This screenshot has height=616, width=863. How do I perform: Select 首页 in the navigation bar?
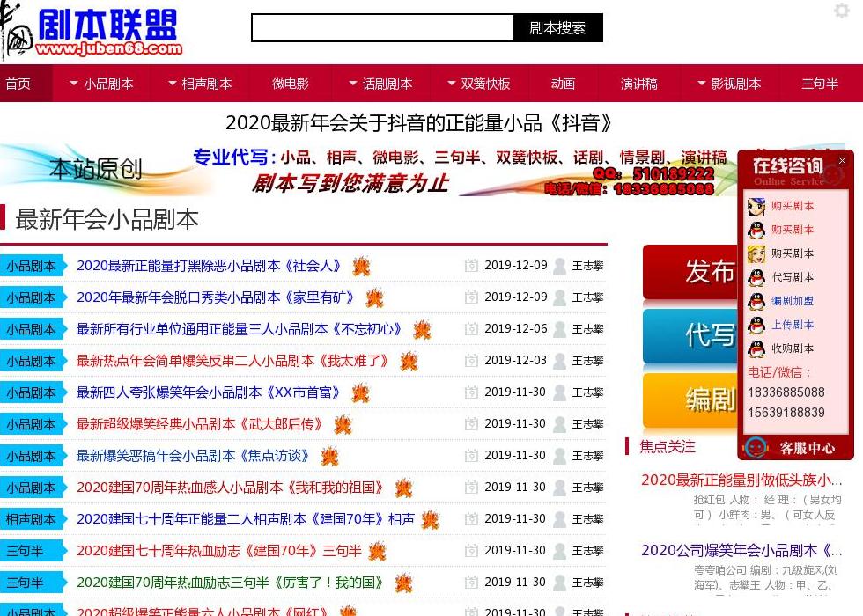(18, 84)
